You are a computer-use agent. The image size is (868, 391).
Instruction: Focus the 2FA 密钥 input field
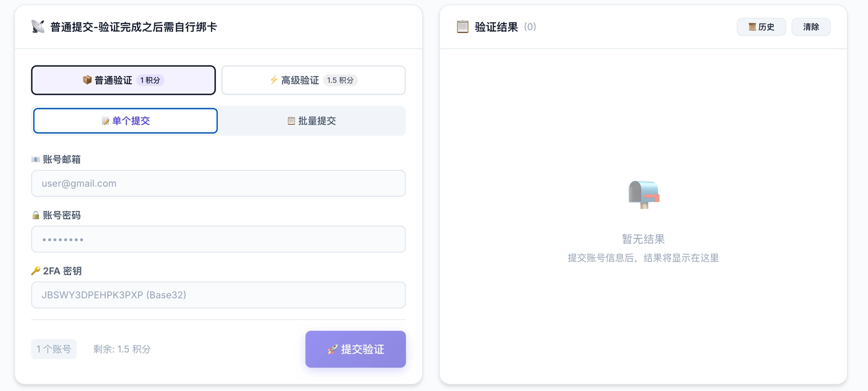click(218, 295)
